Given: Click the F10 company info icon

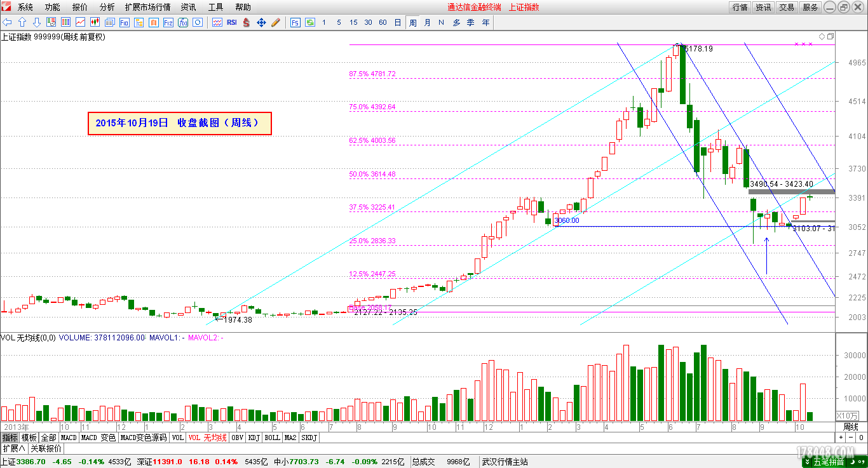Looking at the screenshot, I should (124, 22).
